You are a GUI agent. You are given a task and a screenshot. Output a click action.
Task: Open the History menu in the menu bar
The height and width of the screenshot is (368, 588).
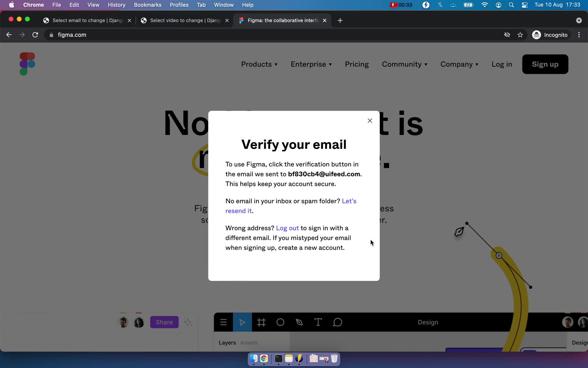coord(116,5)
